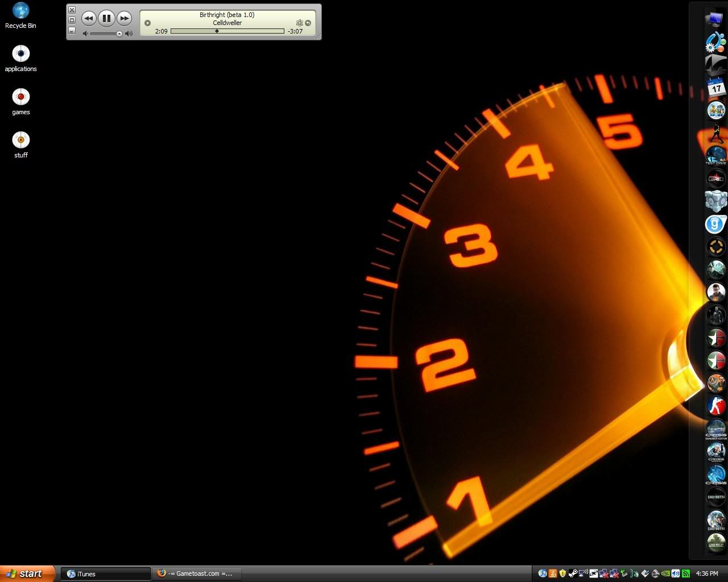Click the Java tray icon
The height and width of the screenshot is (582, 728).
[553, 573]
